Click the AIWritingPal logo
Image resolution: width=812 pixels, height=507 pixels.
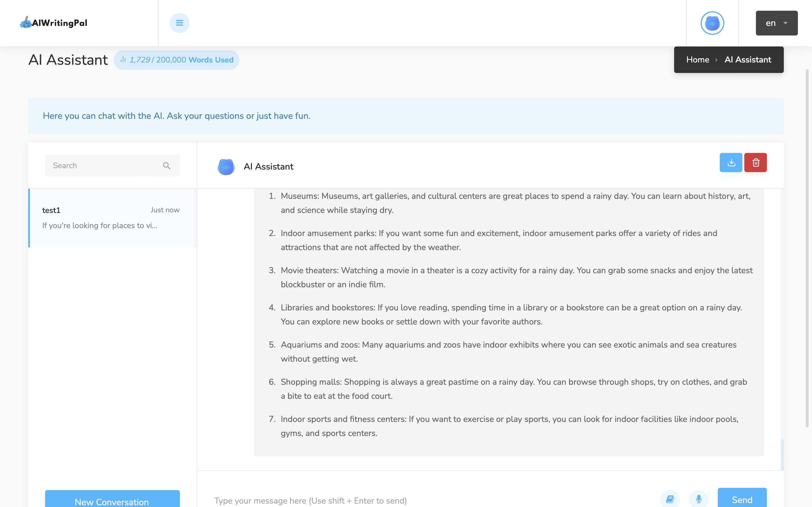pos(54,23)
